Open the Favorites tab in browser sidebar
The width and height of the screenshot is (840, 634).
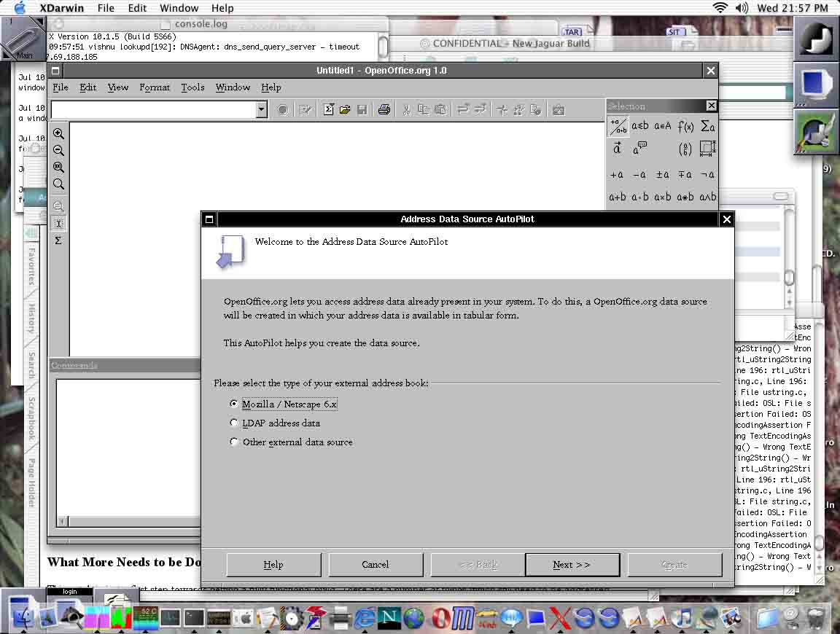(31, 266)
